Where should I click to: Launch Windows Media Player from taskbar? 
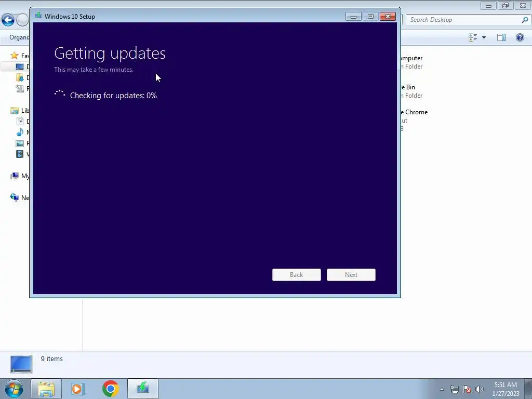(x=78, y=389)
